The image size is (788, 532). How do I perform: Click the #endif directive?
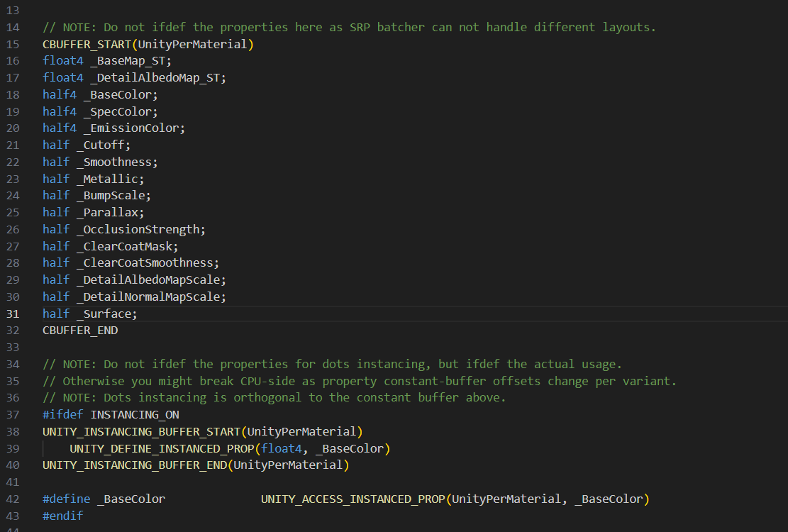tap(62, 516)
